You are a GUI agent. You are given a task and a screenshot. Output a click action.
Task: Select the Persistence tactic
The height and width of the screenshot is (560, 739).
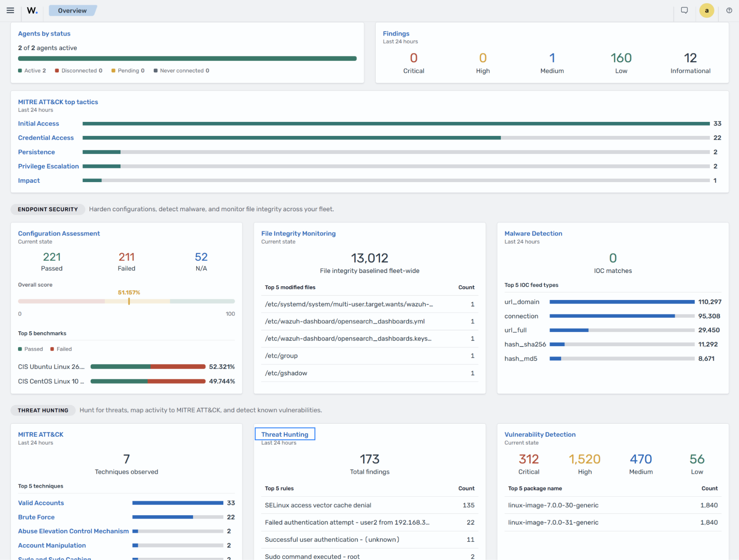coord(36,152)
